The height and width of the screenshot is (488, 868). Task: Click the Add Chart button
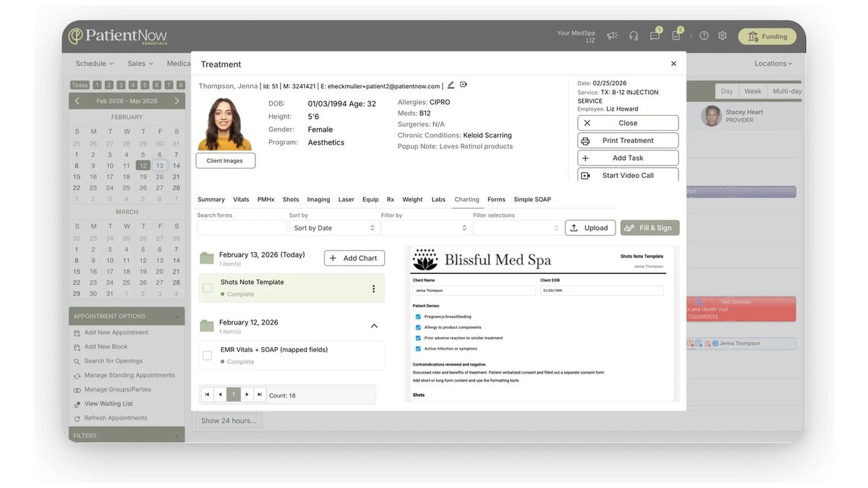point(354,258)
